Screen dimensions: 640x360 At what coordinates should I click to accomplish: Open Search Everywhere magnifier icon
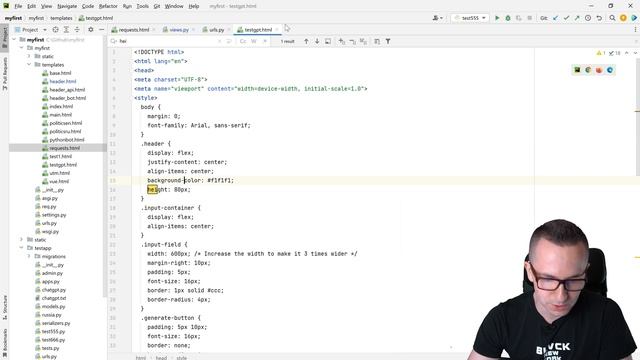point(612,18)
